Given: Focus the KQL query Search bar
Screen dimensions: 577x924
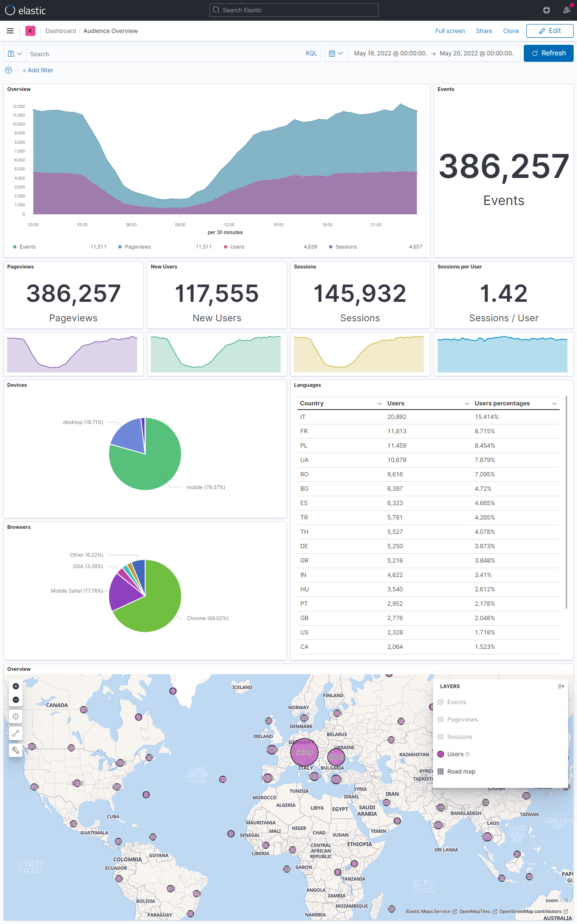Looking at the screenshot, I should (x=165, y=54).
